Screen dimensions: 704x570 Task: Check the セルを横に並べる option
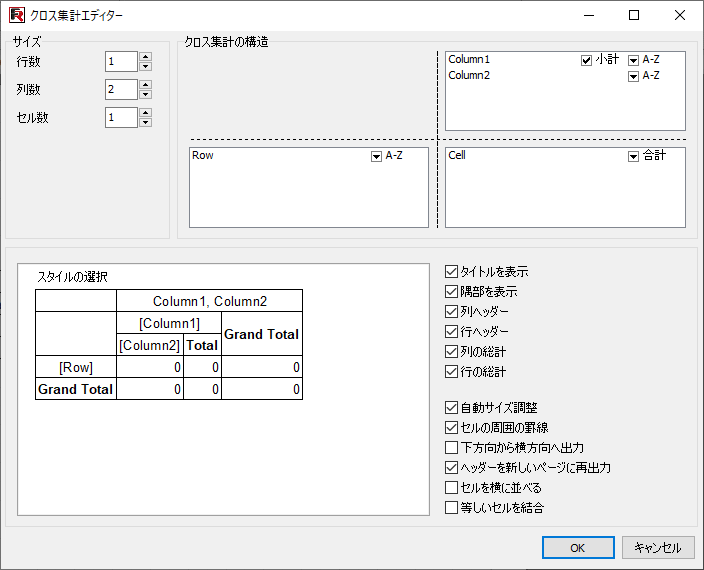click(452, 488)
